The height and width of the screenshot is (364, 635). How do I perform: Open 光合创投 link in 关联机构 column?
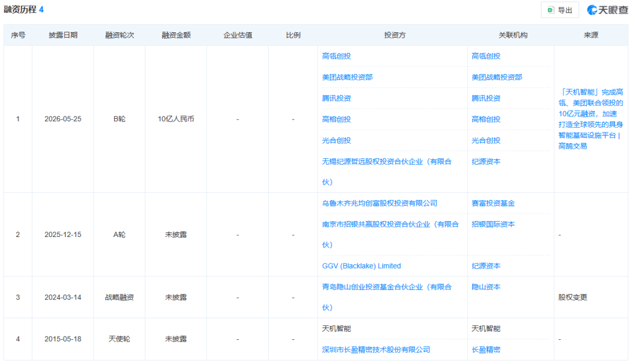point(486,141)
